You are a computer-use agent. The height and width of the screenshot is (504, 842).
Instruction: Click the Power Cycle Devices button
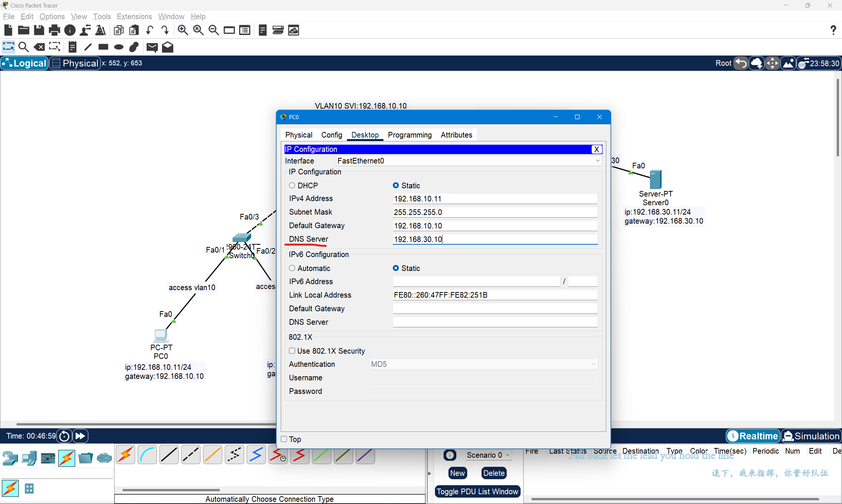click(x=64, y=436)
